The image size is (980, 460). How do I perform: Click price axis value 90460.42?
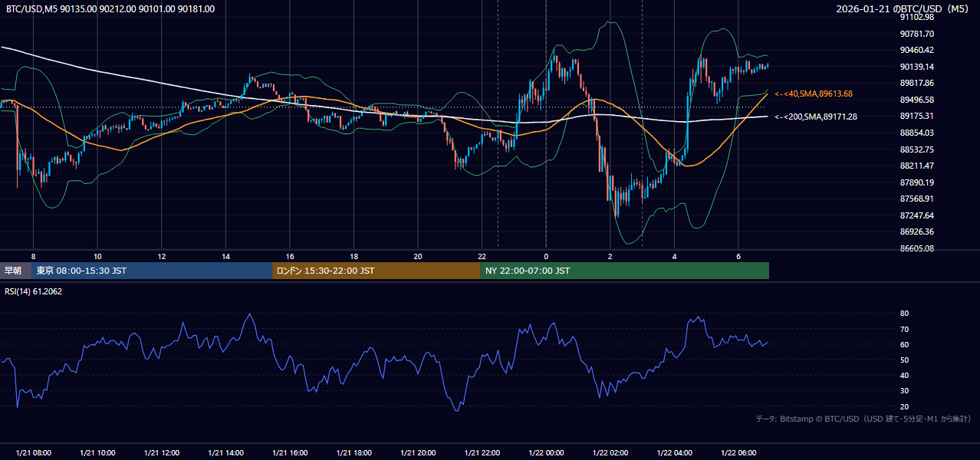[x=917, y=50]
